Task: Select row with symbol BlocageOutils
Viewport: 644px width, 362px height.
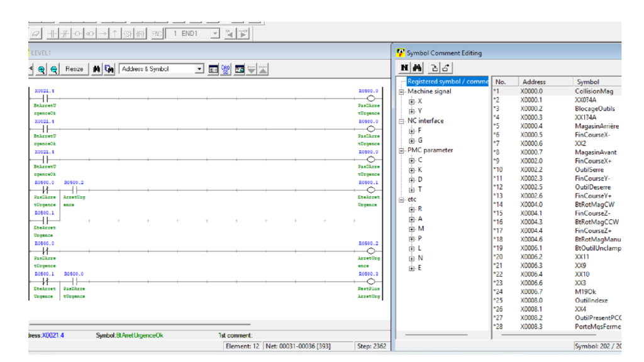Action: (x=557, y=109)
